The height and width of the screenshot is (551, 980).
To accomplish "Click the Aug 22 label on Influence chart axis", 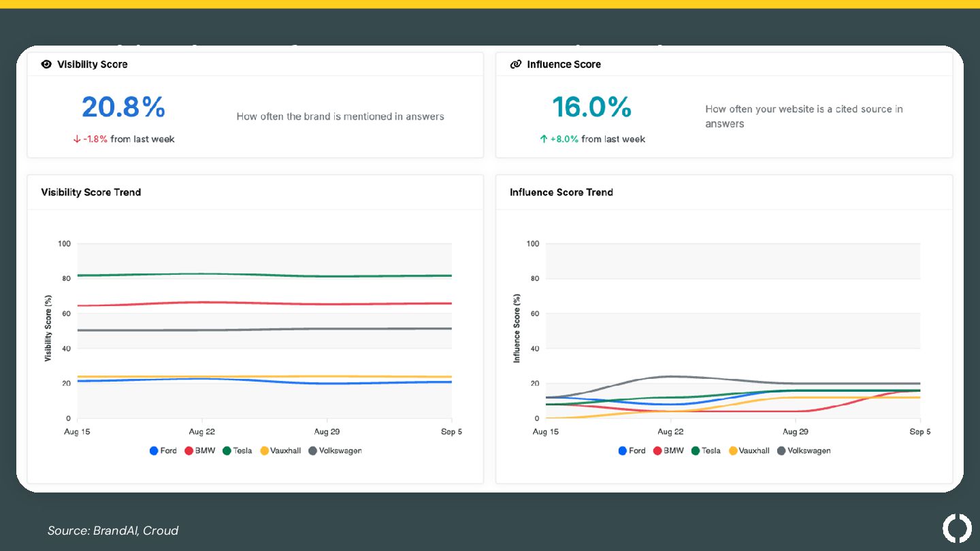I will point(670,432).
